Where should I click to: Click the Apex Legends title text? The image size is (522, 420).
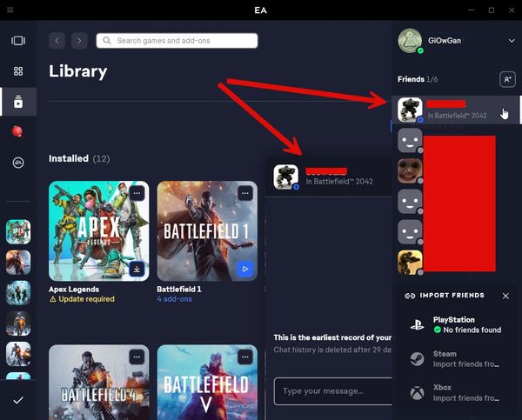(74, 290)
